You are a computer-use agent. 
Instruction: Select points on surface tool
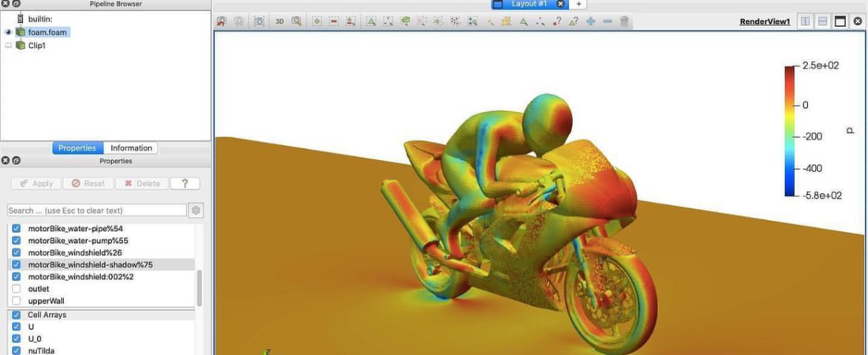tap(388, 21)
